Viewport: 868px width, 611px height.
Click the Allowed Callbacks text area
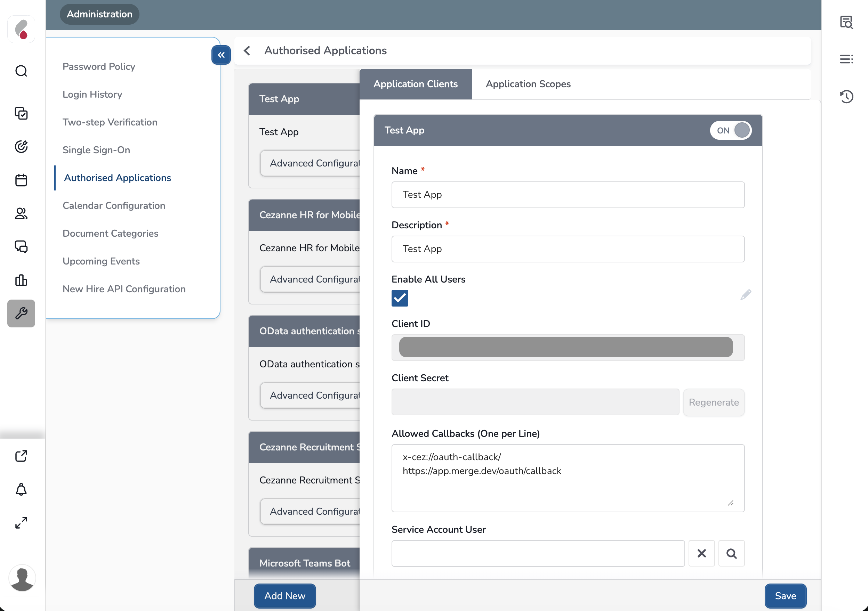pyautogui.click(x=568, y=478)
